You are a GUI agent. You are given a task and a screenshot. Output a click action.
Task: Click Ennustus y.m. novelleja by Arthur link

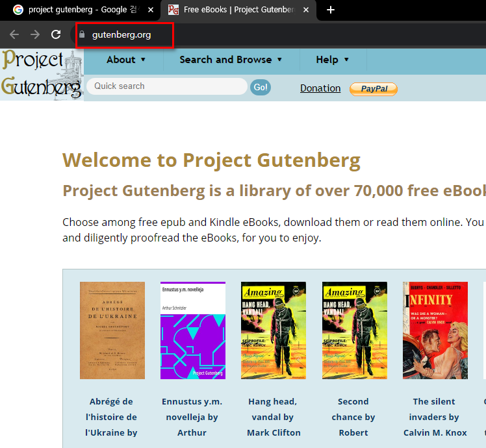click(x=192, y=417)
